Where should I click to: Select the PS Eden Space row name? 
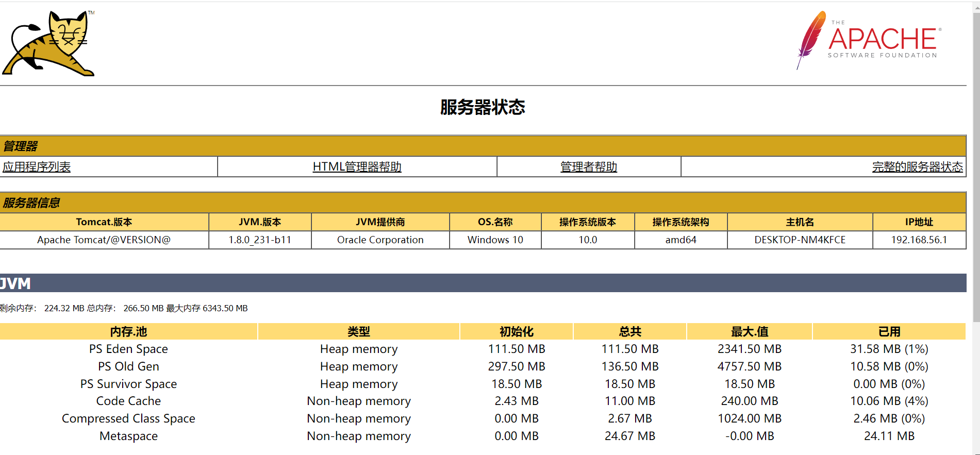(x=128, y=349)
